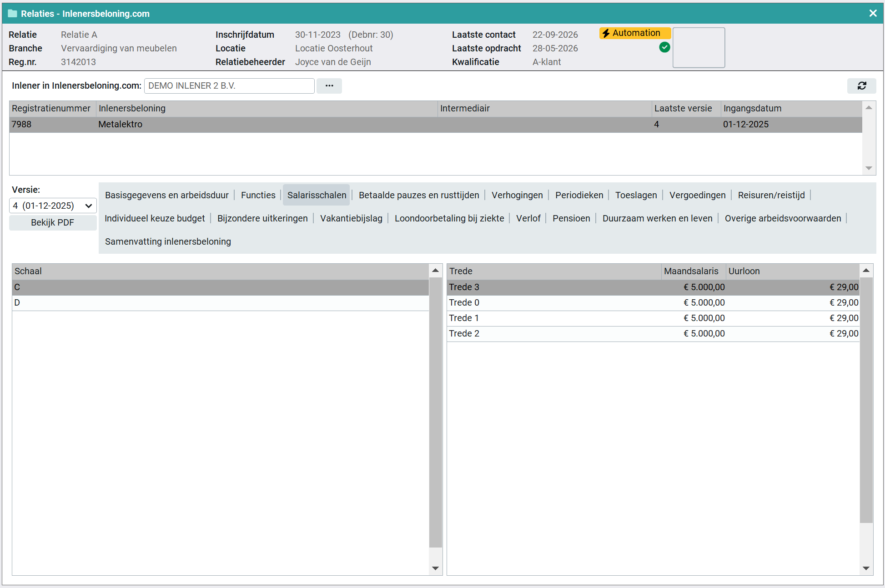Select the Metalektro registration row 7988
This screenshot has height=588, width=885.
click(435, 124)
